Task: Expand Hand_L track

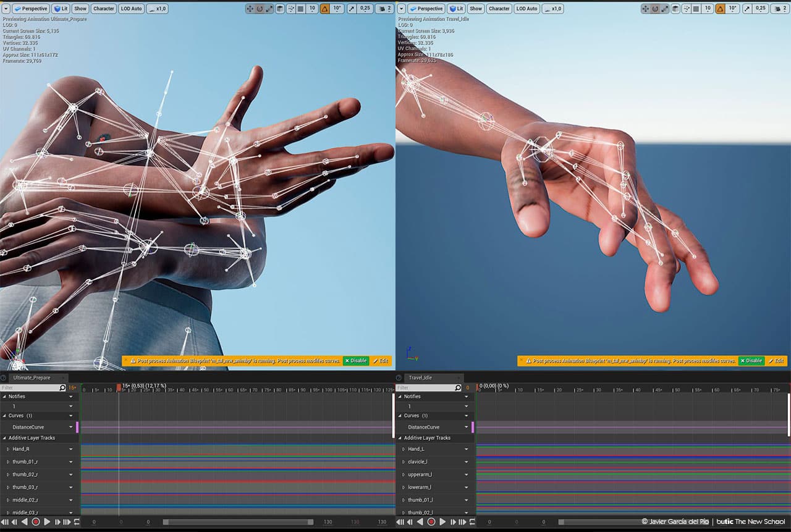Action: point(404,449)
